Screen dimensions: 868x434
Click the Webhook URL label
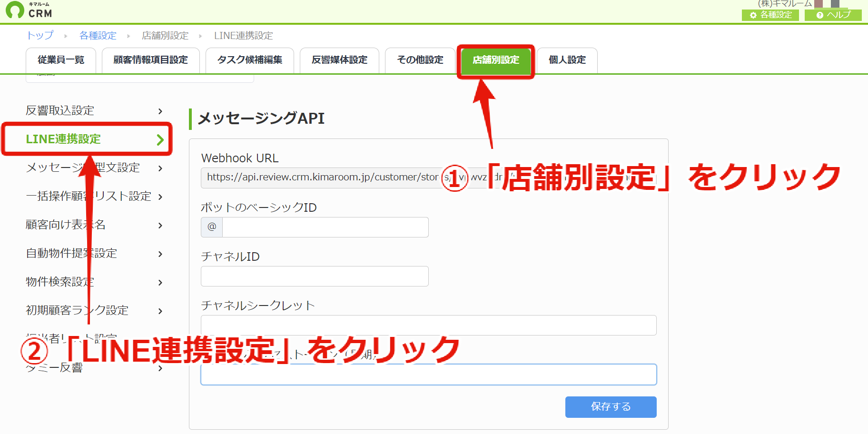click(x=240, y=158)
